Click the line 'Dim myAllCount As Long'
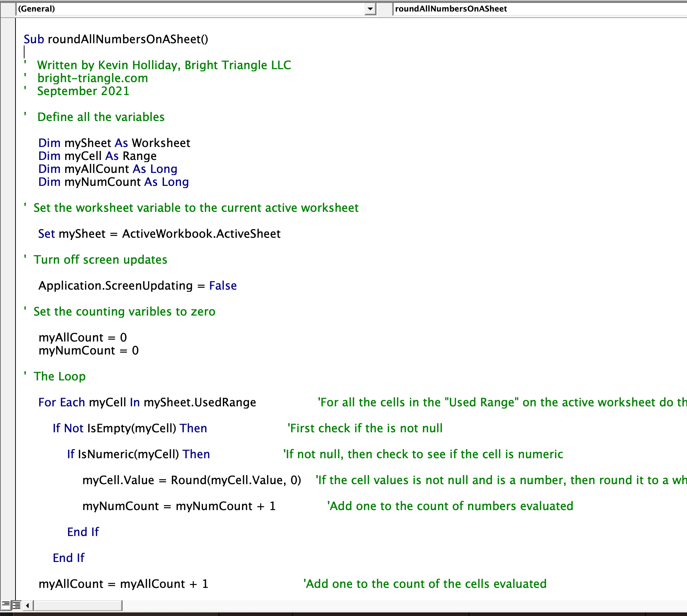Image resolution: width=687 pixels, height=616 pixels. coord(108,169)
